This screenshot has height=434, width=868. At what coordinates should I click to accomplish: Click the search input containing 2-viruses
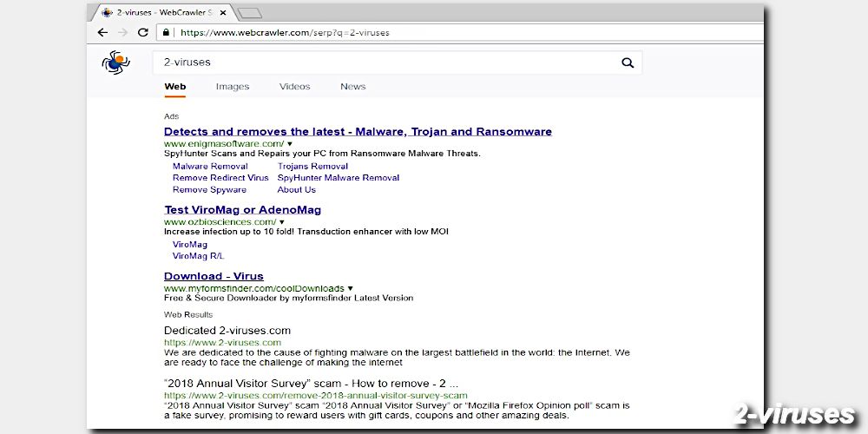pos(382,62)
